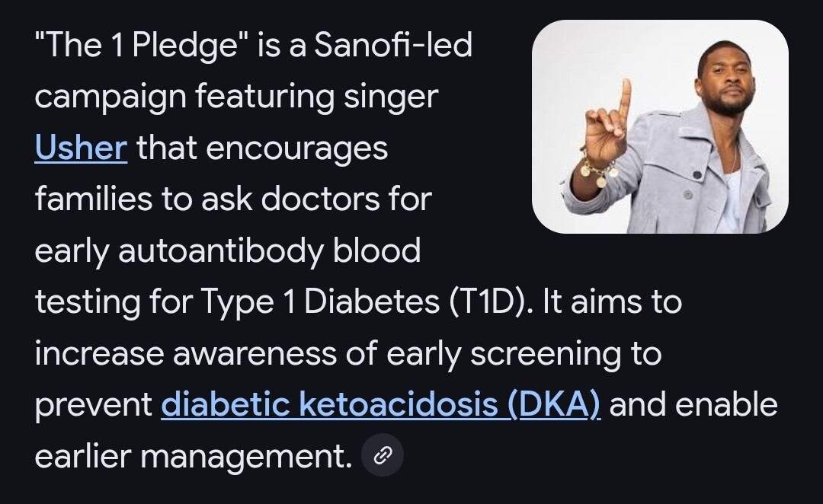The width and height of the screenshot is (823, 504).
Task: Click the line "families to ask doctors for"
Action: [233, 199]
